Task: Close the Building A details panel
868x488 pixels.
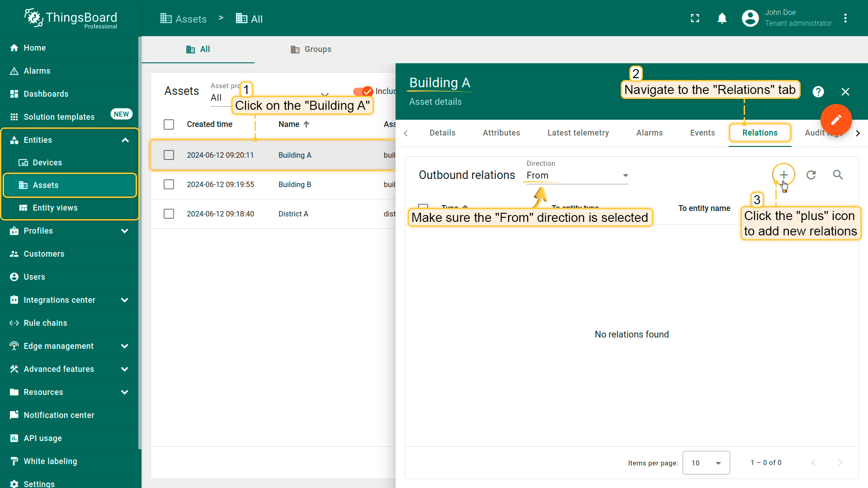Action: coord(845,92)
